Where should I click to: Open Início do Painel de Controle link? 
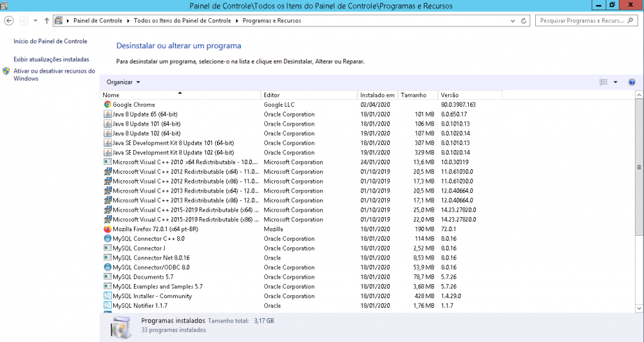(x=50, y=41)
